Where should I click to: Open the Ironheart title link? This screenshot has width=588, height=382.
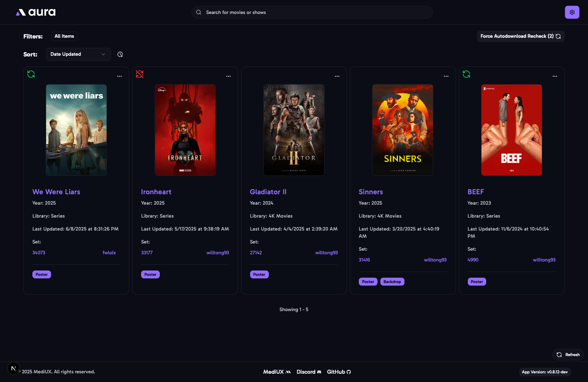coord(156,192)
